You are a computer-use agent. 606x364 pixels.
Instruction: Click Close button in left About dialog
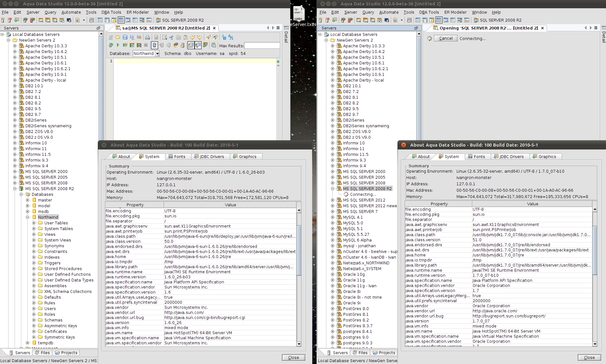294,357
